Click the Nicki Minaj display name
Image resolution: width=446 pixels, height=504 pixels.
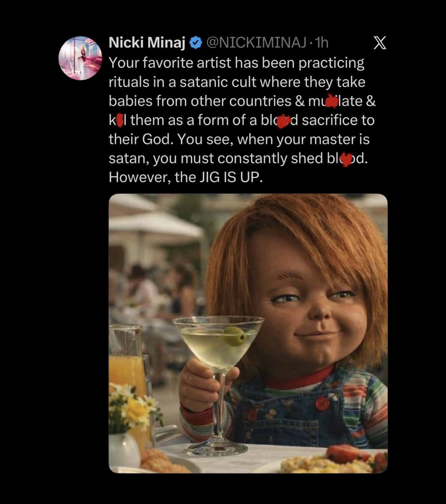[147, 43]
